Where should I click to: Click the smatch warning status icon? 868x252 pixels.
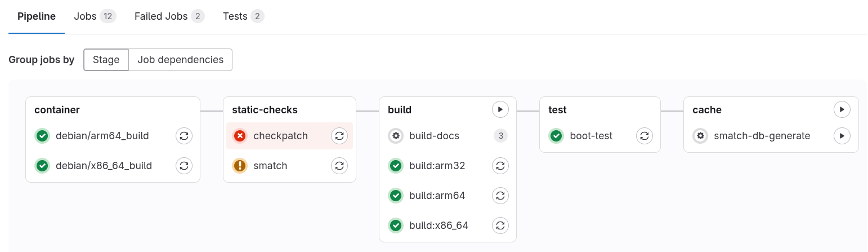click(x=240, y=166)
